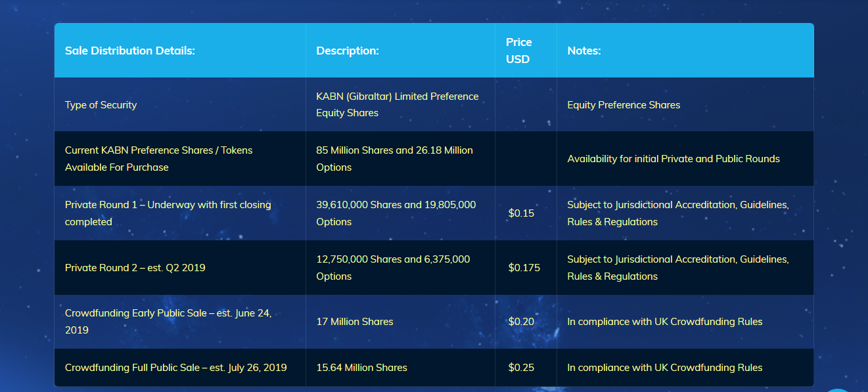Screen dimensions: 868x392
Task: Click the 'Sale Distribution Details:' column header
Action: [x=130, y=51]
